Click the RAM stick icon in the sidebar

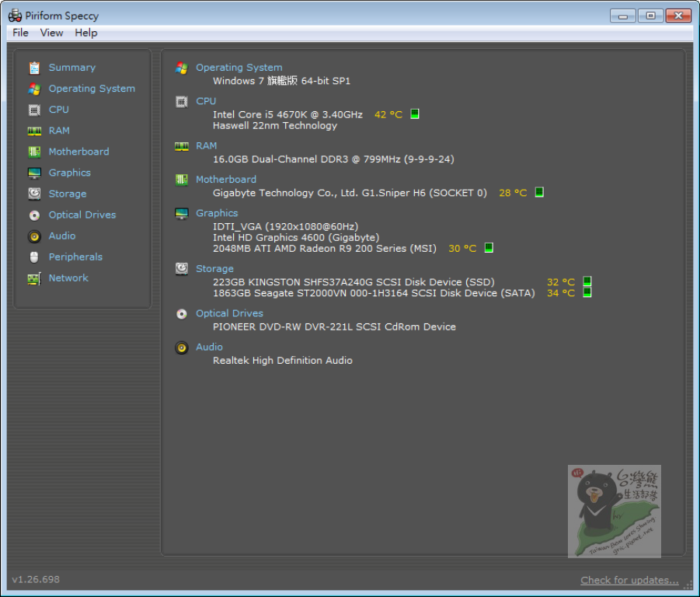[x=34, y=131]
